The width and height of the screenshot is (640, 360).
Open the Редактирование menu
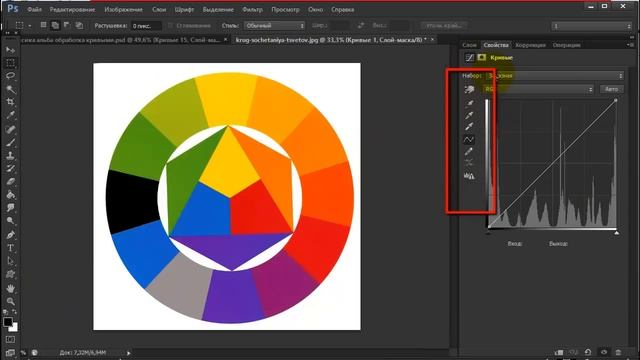72,9
